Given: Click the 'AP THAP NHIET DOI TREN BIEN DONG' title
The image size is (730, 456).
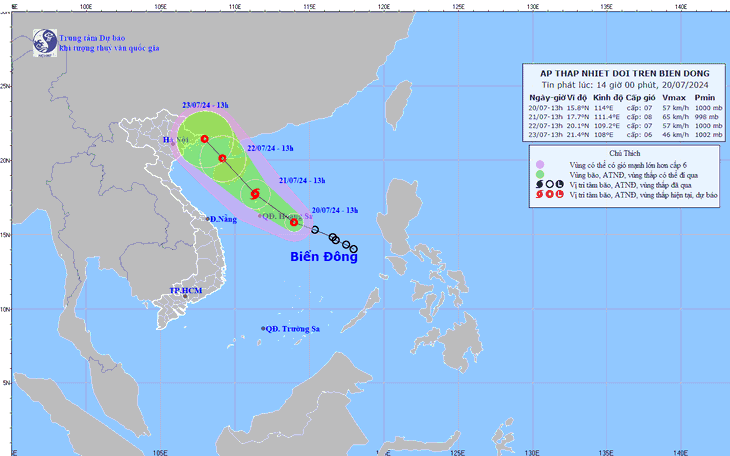Looking at the screenshot, I should click(x=625, y=74).
